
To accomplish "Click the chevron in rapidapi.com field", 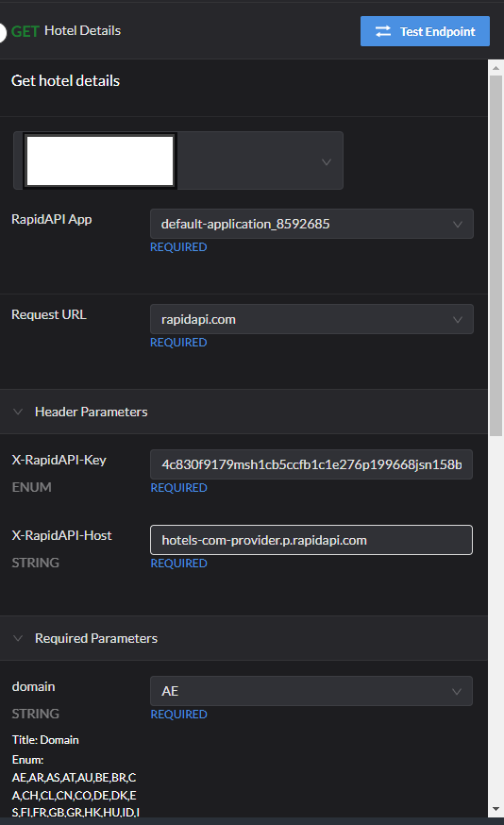I will pyautogui.click(x=457, y=319).
